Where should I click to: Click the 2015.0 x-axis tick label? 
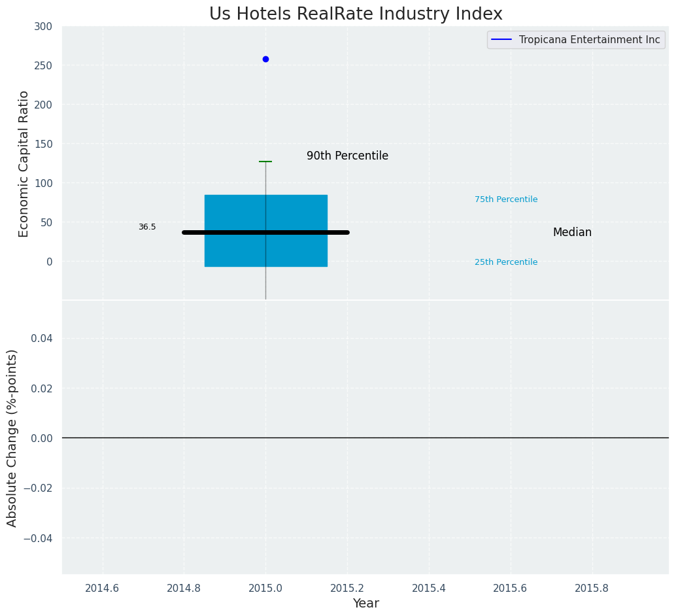pyautogui.click(x=265, y=588)
